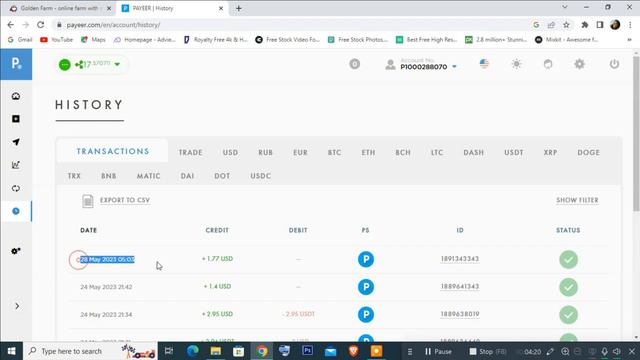Change language via the US flag icon
This screenshot has width=640, height=360.
(484, 64)
